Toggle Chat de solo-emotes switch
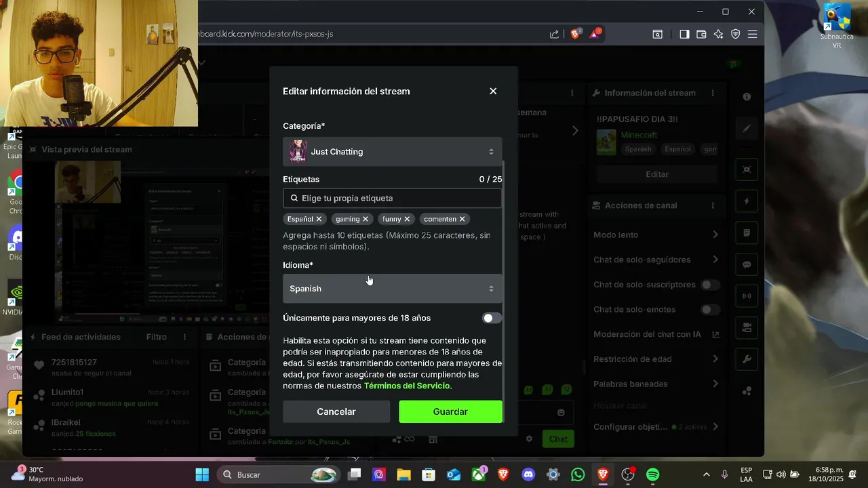Viewport: 868px width, 488px height. (710, 310)
